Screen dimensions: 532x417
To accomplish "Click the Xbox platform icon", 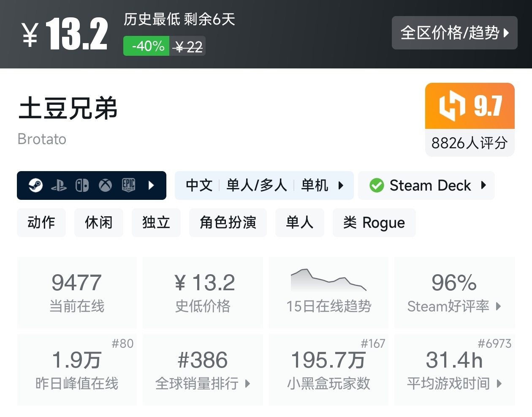I will click(x=105, y=185).
